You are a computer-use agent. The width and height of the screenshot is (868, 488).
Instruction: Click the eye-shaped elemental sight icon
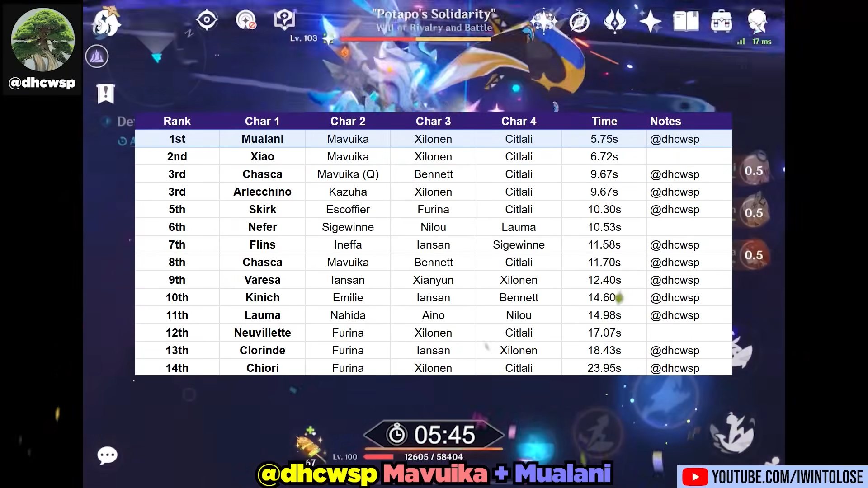pos(207,20)
